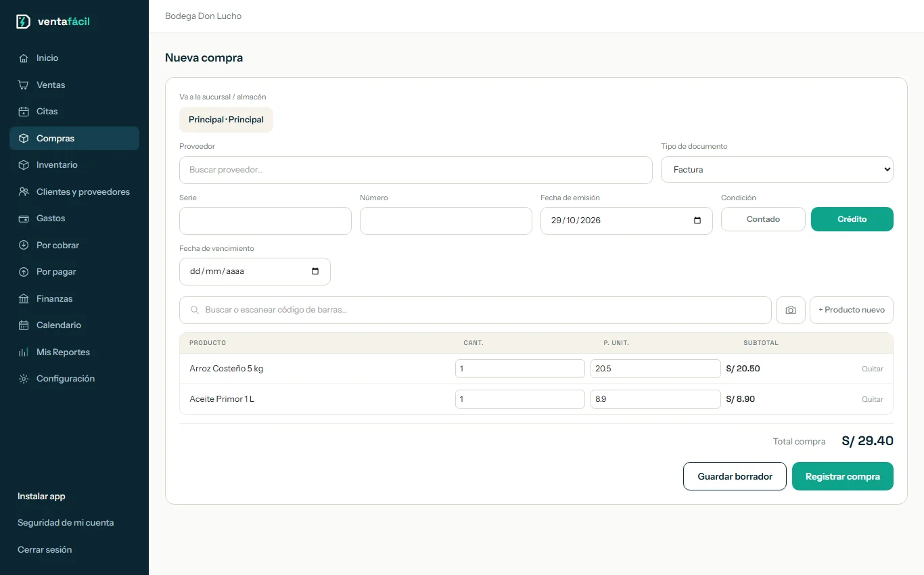This screenshot has height=575, width=924.
Task: Click the camera scan icon button
Action: point(791,310)
